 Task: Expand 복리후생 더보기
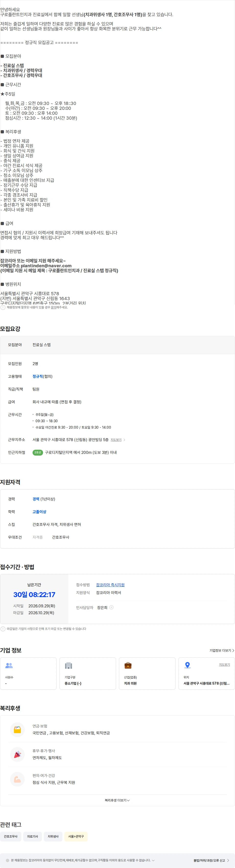117,800
